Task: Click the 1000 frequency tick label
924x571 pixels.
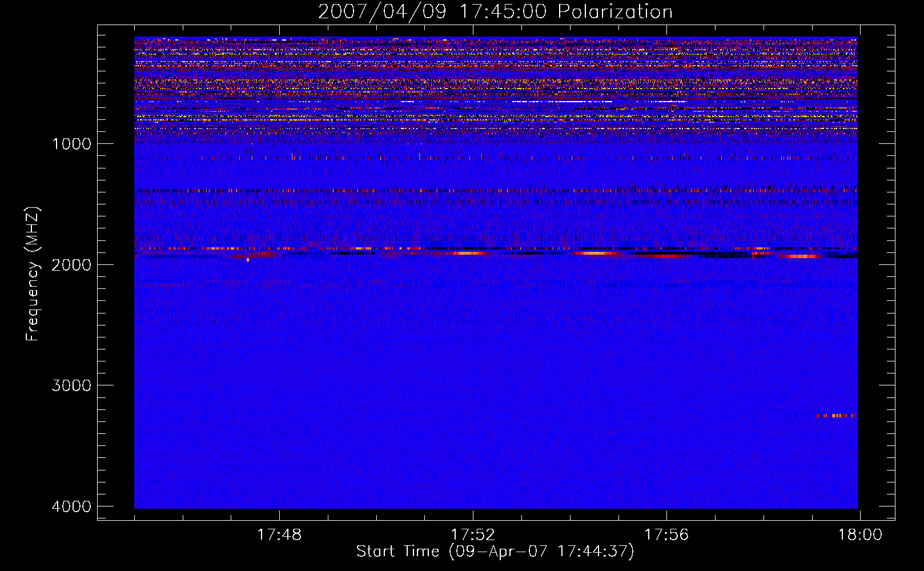Action: tap(71, 144)
